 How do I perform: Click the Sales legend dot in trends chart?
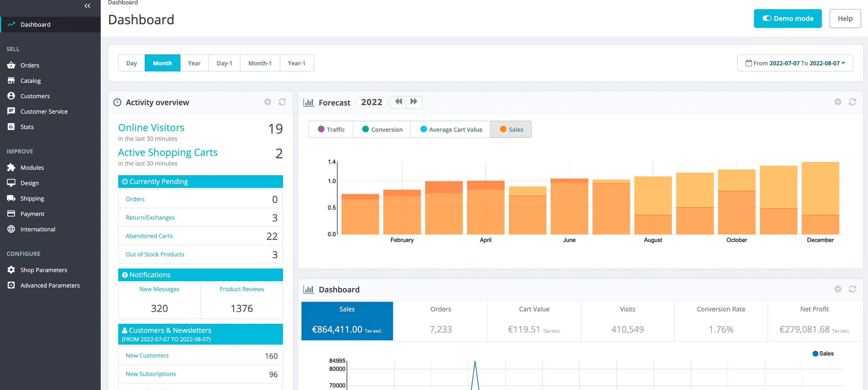815,354
